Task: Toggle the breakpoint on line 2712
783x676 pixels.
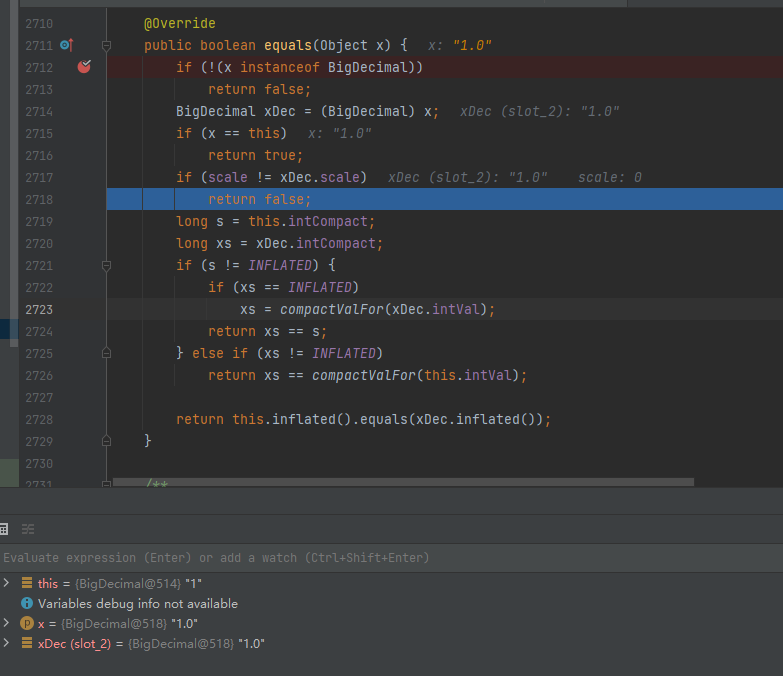Action: tap(84, 66)
